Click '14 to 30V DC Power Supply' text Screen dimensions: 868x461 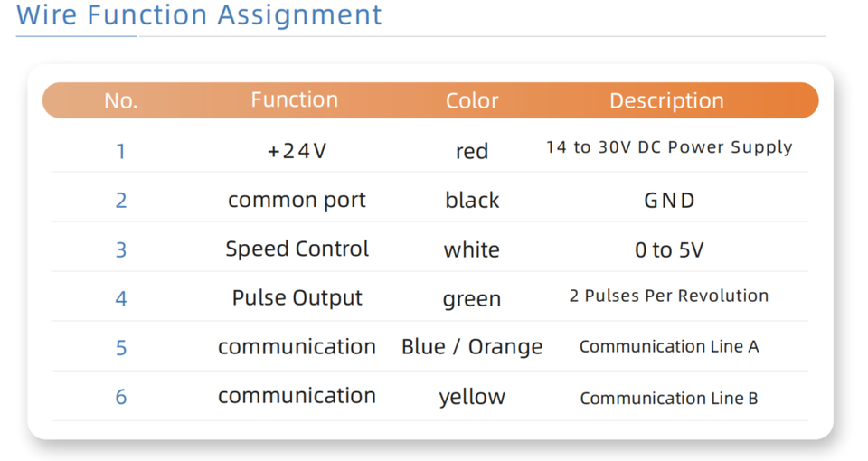[669, 147]
